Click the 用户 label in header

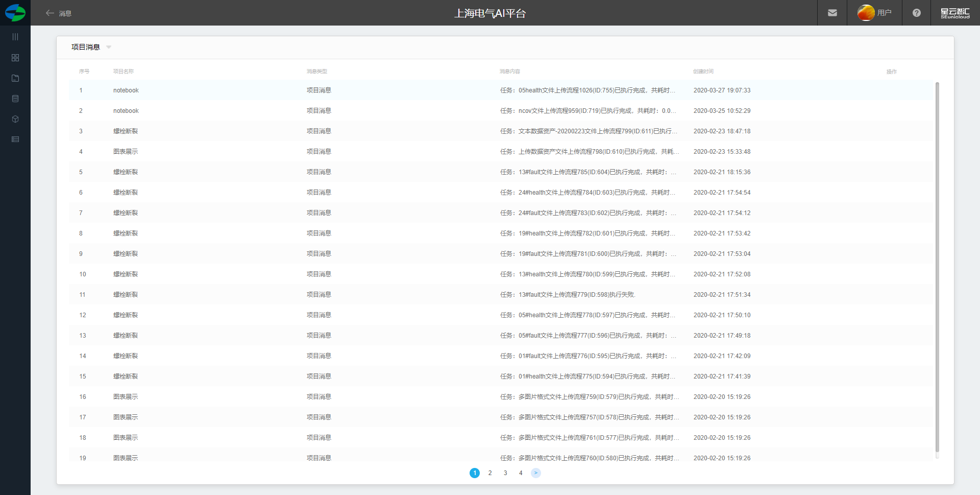tap(885, 13)
